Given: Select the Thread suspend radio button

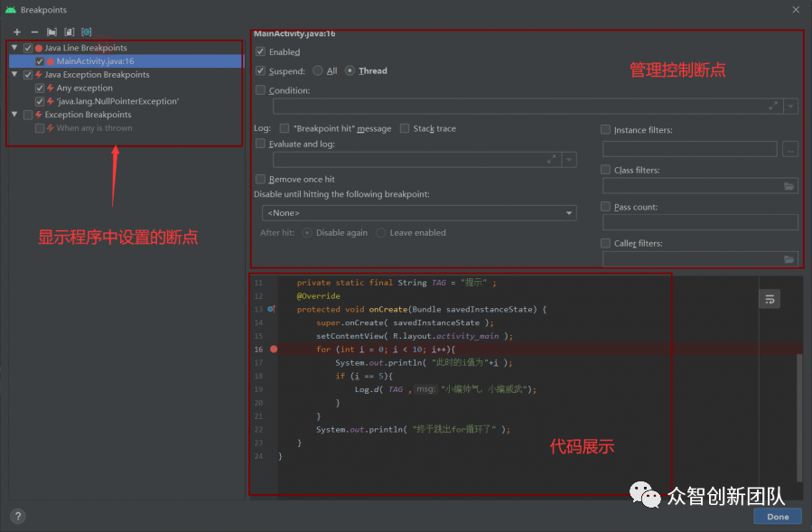Looking at the screenshot, I should coord(350,70).
